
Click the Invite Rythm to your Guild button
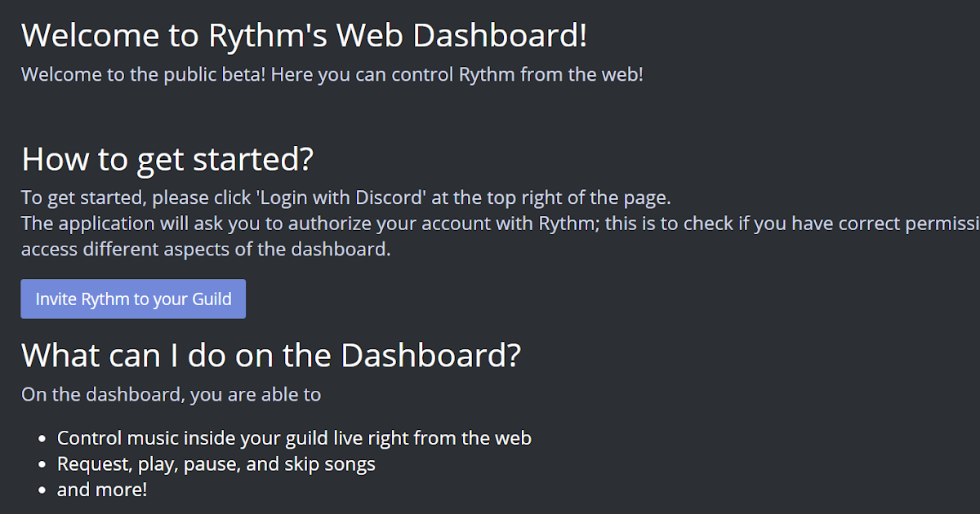[133, 299]
